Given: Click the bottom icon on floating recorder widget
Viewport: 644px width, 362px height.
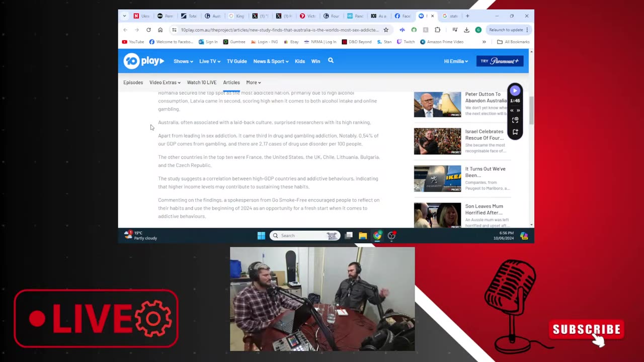Looking at the screenshot, I should tap(515, 132).
